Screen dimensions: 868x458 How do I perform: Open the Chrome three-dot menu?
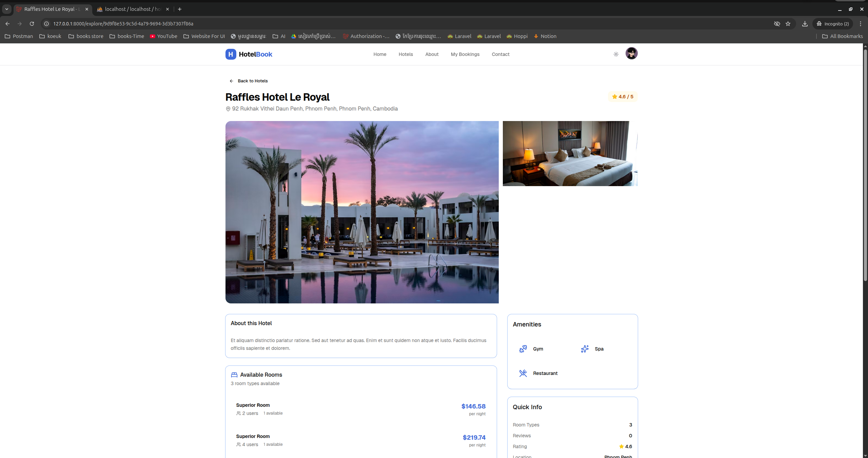(x=860, y=24)
